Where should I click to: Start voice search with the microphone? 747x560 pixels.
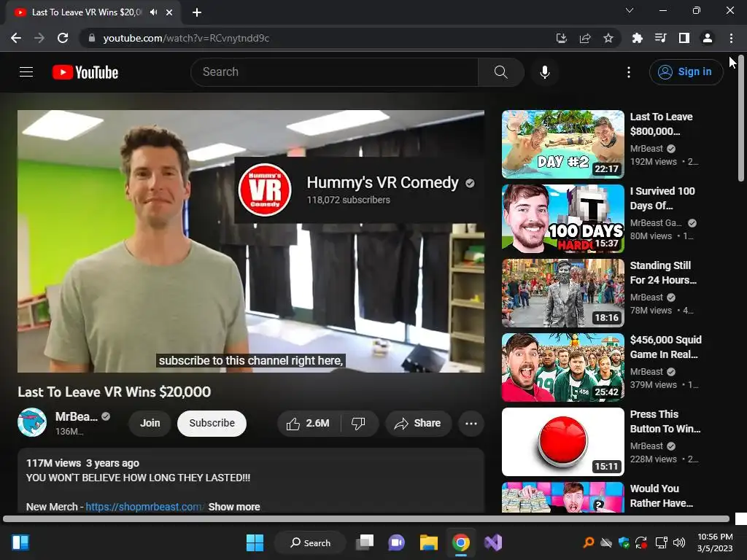pos(544,72)
